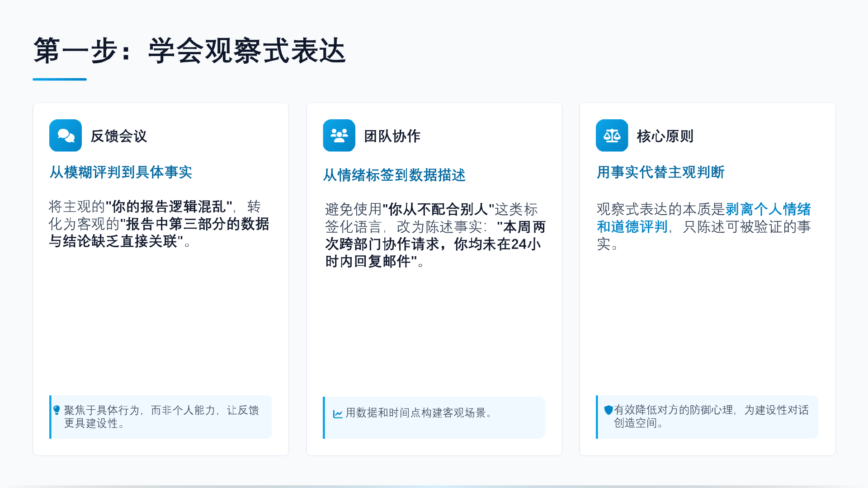Screen dimensions: 868x488
Task: Click the card header label 团队协作
Action: [x=392, y=136]
